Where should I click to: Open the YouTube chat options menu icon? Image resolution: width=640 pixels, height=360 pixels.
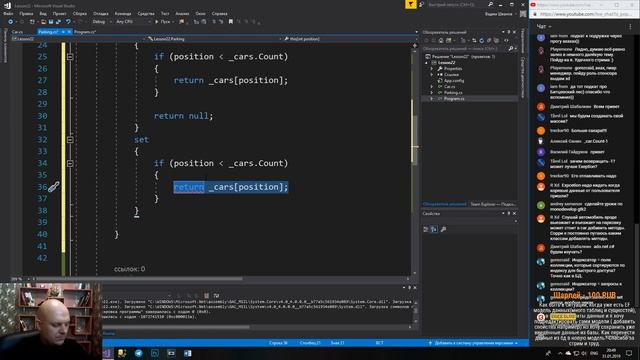click(630, 27)
